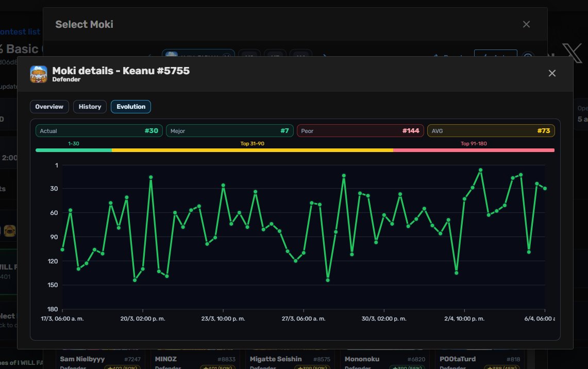Viewport: 588px width, 369px height.
Task: Click the AVG #73 rank chip
Action: click(x=491, y=131)
